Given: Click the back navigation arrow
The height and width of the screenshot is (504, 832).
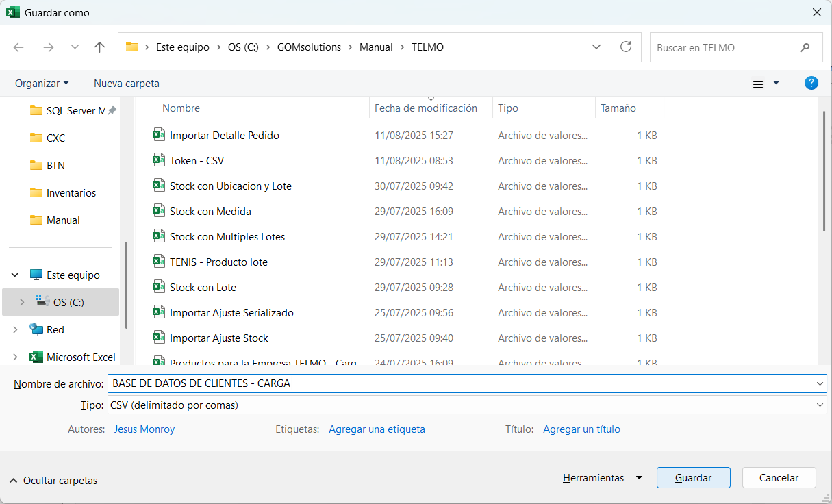Looking at the screenshot, I should point(18,47).
